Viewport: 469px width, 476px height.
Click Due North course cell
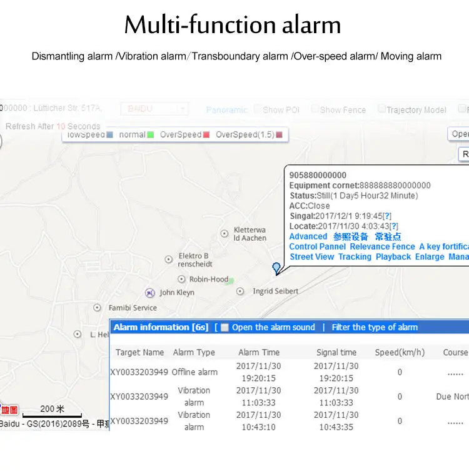(452, 397)
